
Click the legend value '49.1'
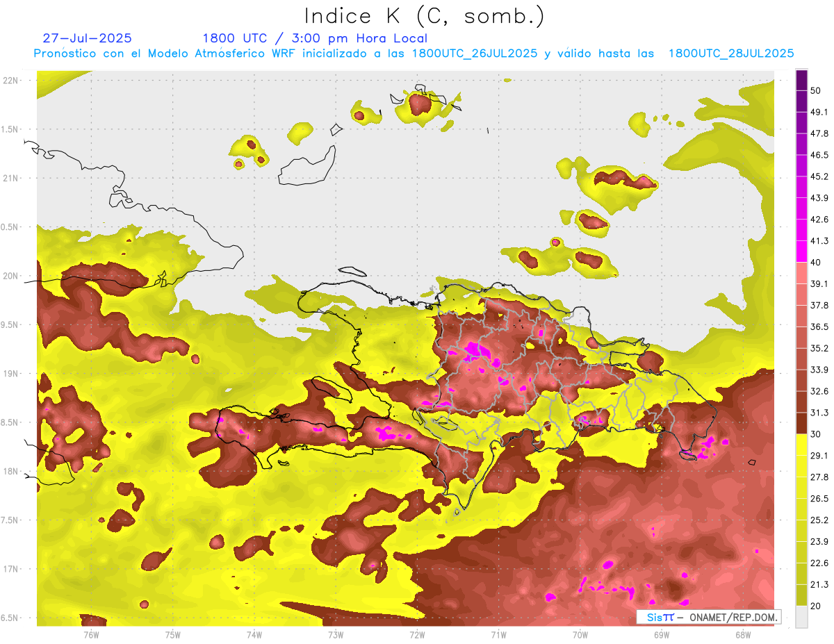click(819, 112)
